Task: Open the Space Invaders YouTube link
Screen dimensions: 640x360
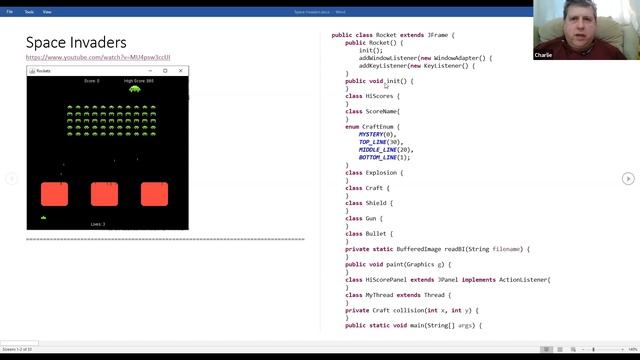Action: tap(98, 58)
